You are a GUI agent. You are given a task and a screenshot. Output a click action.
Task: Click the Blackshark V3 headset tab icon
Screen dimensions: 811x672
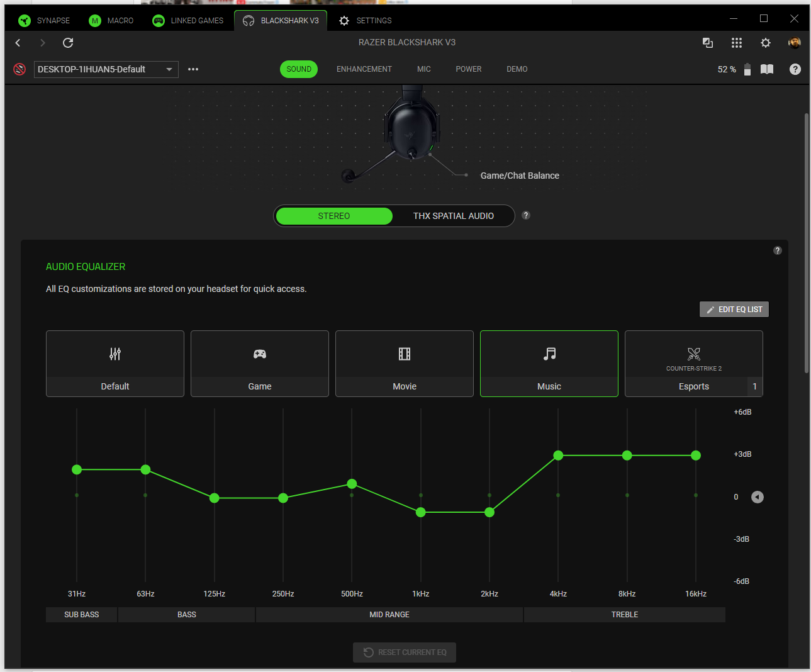[249, 21]
